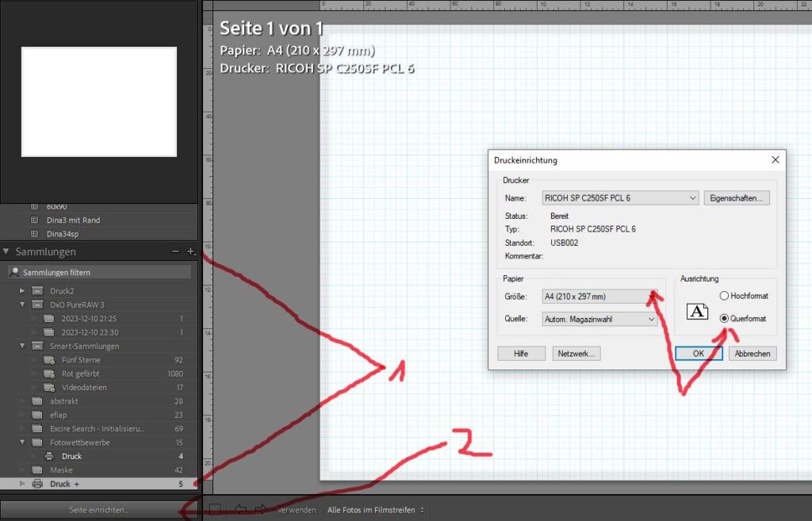The width and height of the screenshot is (812, 521).
Task: Click the first page square icon in toolbar
Action: [215, 509]
